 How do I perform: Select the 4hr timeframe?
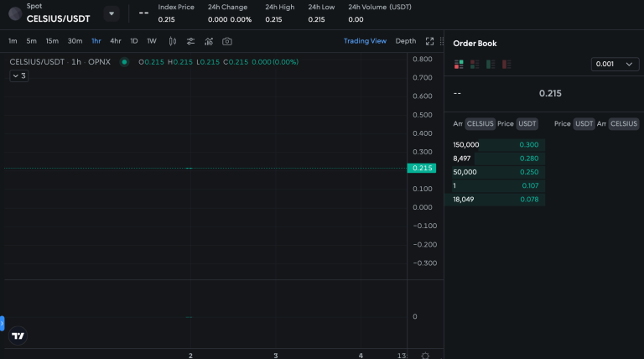(116, 41)
